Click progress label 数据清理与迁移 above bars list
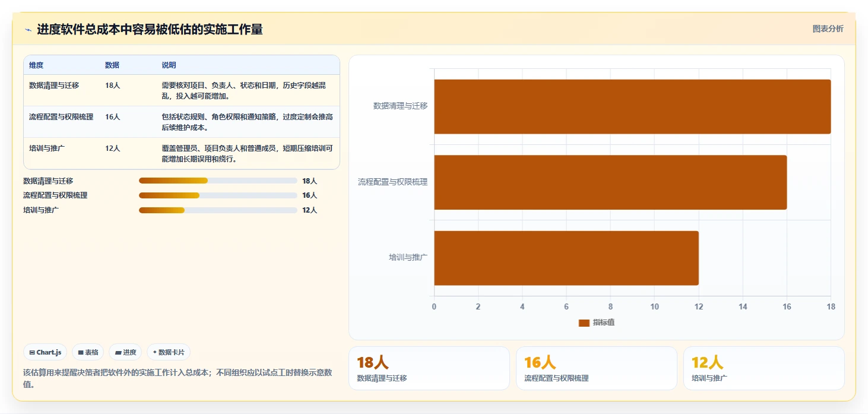The height and width of the screenshot is (414, 868). tap(48, 181)
